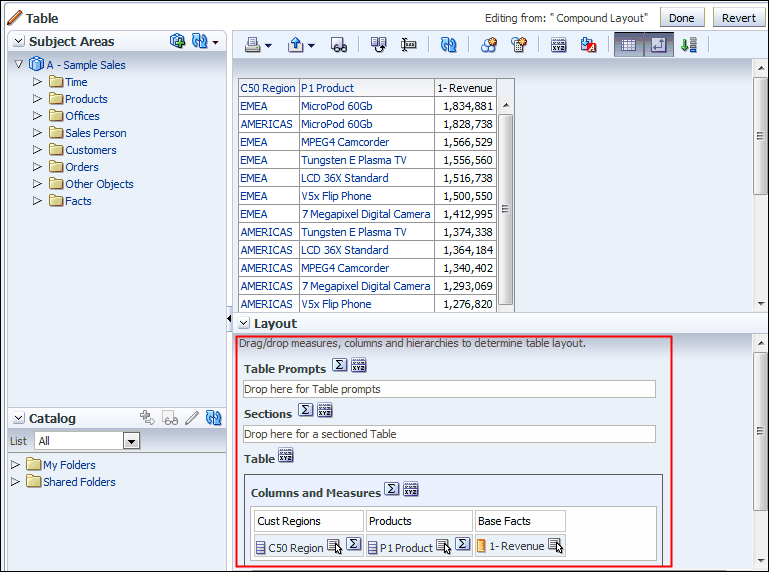Click the New Calculated Item icon
This screenshot has width=769, height=572.
pos(518,45)
